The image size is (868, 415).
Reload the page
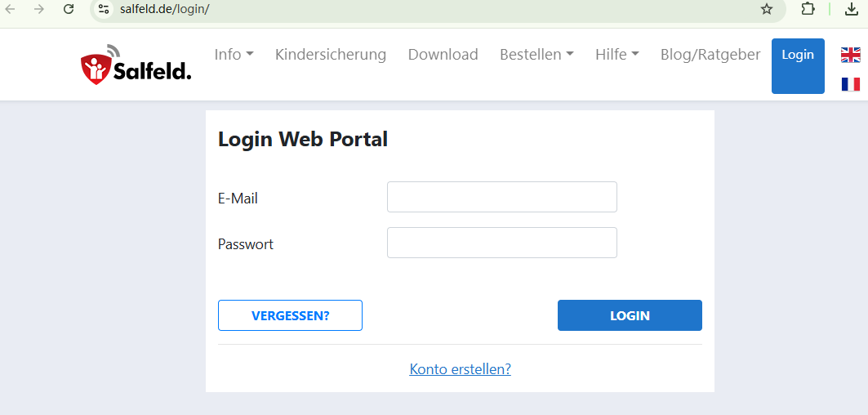pyautogui.click(x=69, y=9)
